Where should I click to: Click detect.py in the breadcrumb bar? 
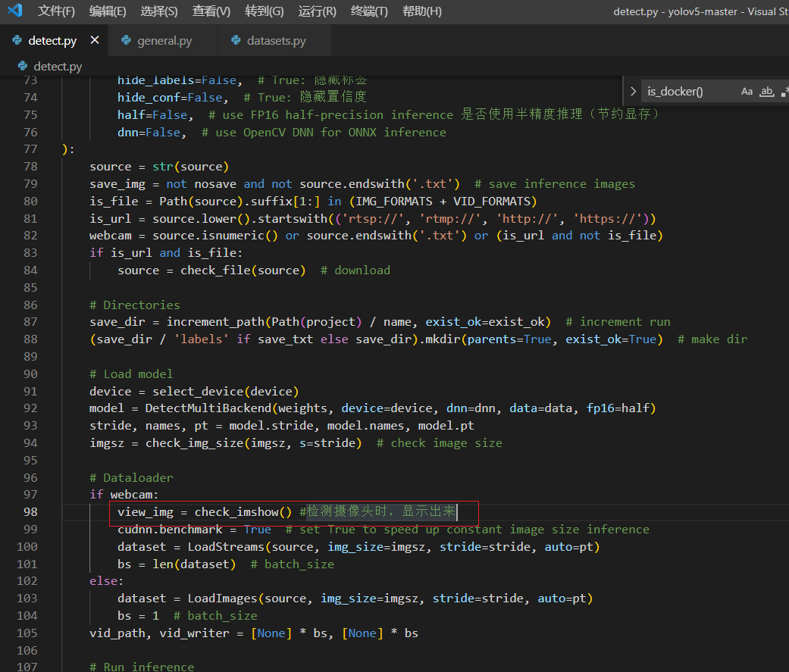point(58,67)
